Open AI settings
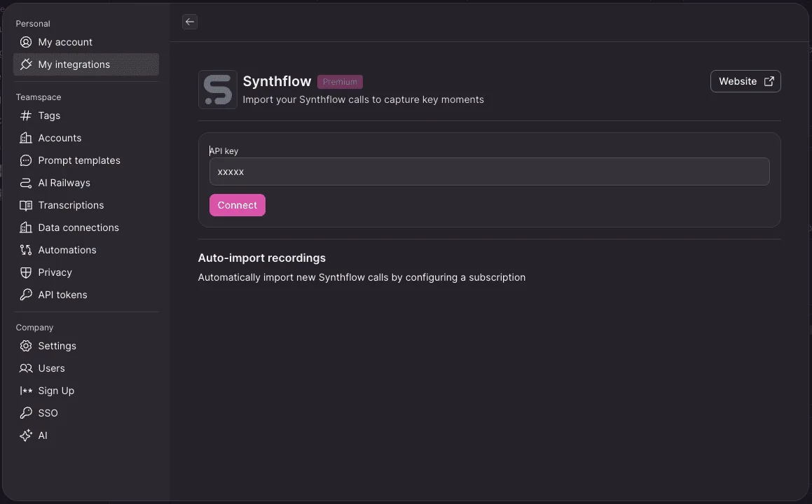Viewport: 812px width, 504px height. [86, 435]
